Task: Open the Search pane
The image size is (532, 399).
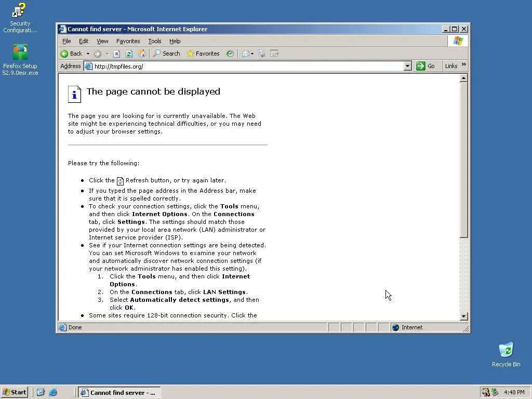Action: tap(166, 54)
